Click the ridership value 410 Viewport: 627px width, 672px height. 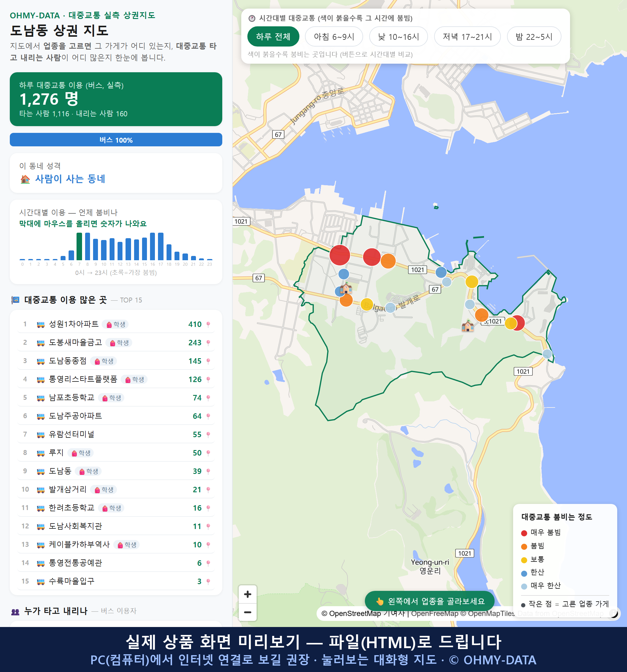pyautogui.click(x=195, y=324)
